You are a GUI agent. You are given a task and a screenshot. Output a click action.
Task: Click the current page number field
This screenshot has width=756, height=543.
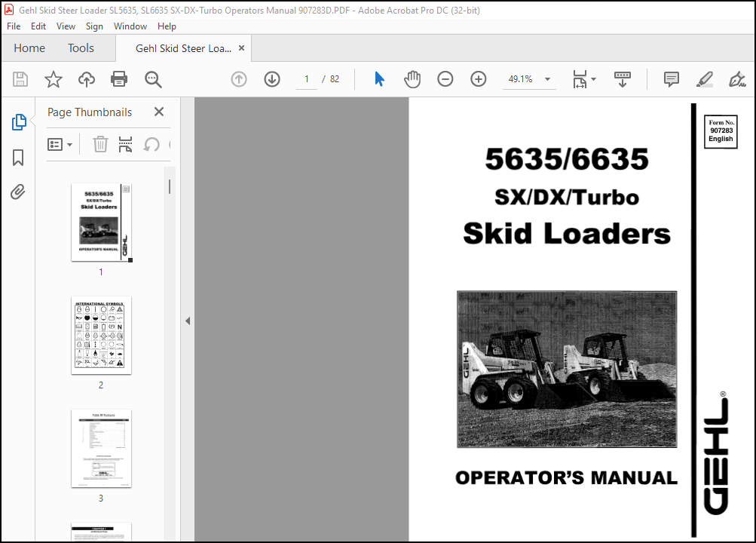(x=307, y=79)
